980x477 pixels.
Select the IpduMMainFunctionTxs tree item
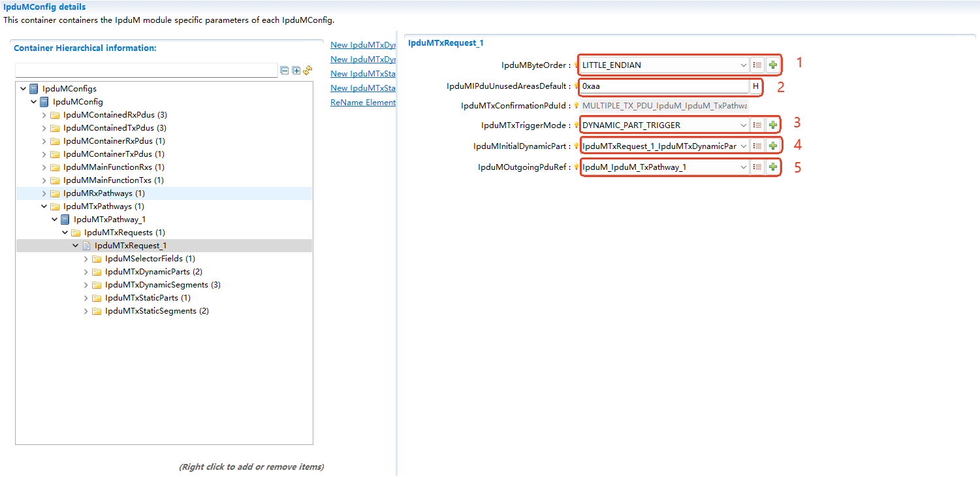(x=113, y=180)
